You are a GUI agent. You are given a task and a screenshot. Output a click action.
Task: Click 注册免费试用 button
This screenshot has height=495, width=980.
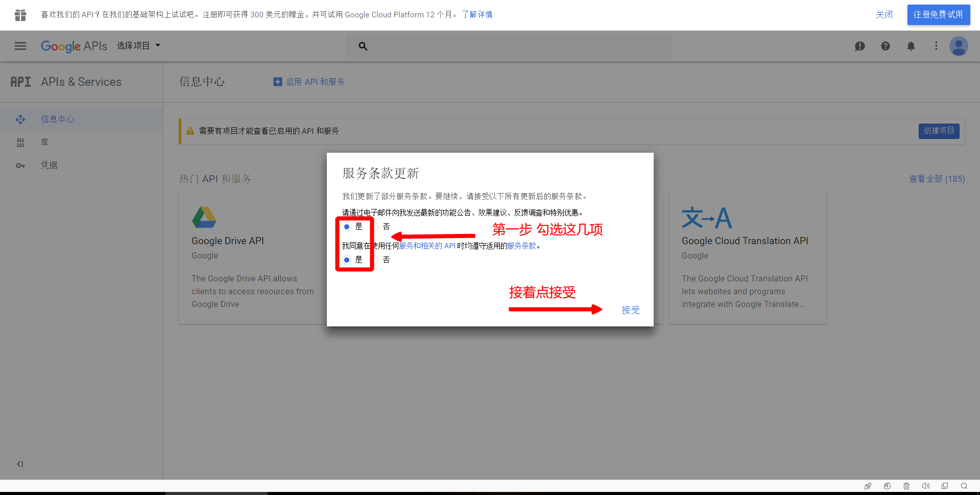(x=938, y=15)
